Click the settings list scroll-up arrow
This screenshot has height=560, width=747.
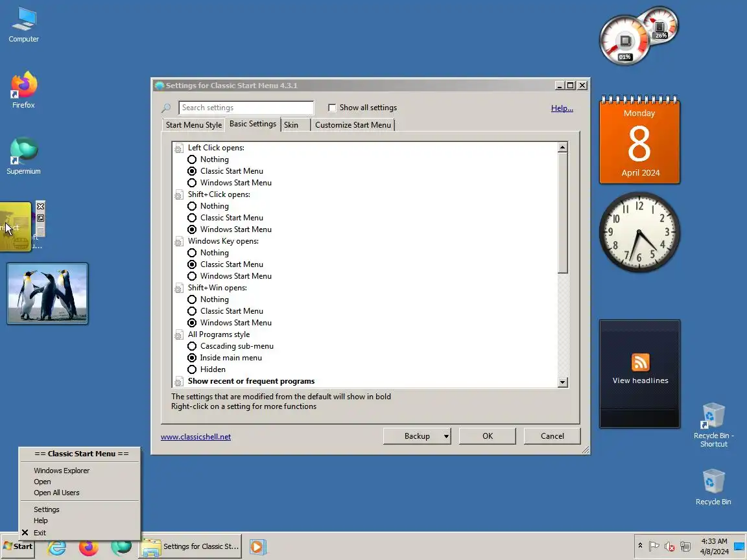[563, 147]
